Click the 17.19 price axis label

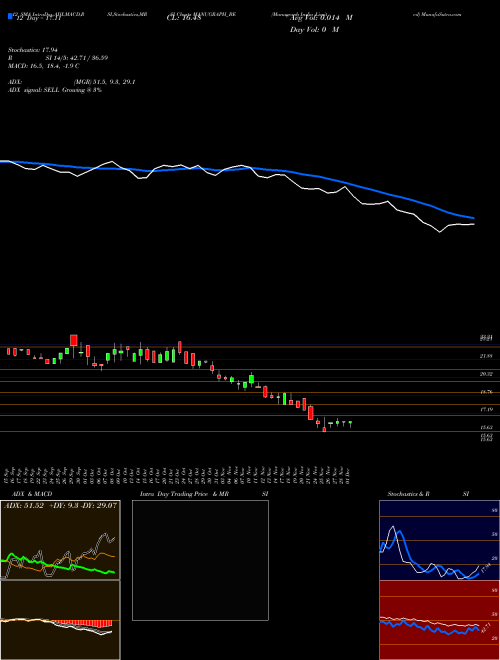[487, 409]
